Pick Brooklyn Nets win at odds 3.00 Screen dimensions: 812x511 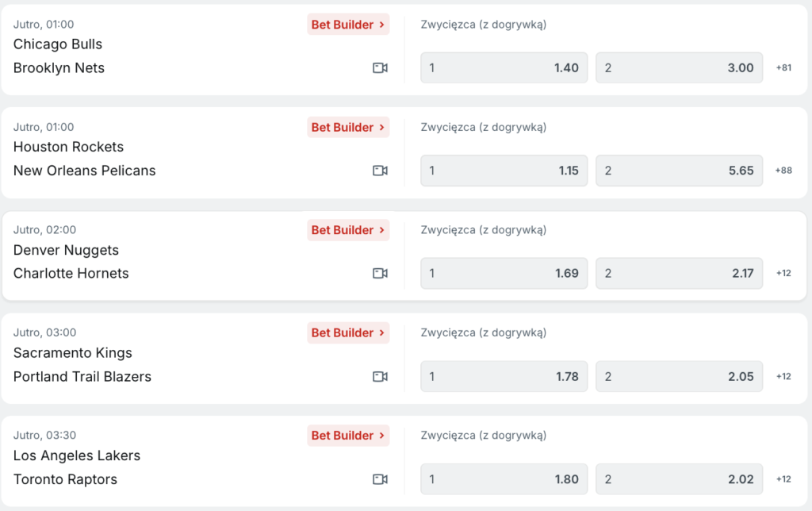(x=679, y=68)
